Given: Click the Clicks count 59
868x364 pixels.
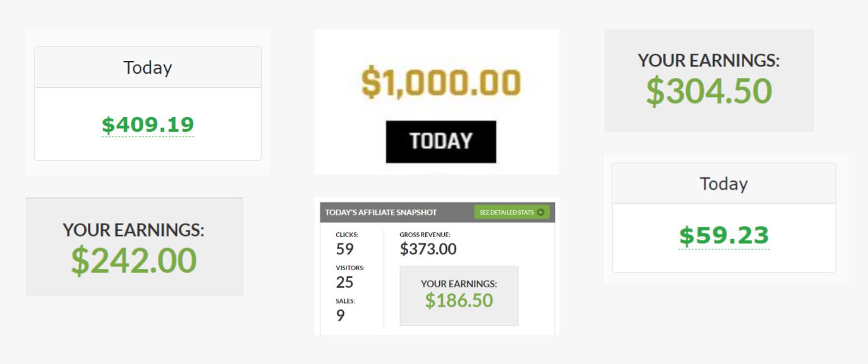Looking at the screenshot, I should tap(345, 249).
